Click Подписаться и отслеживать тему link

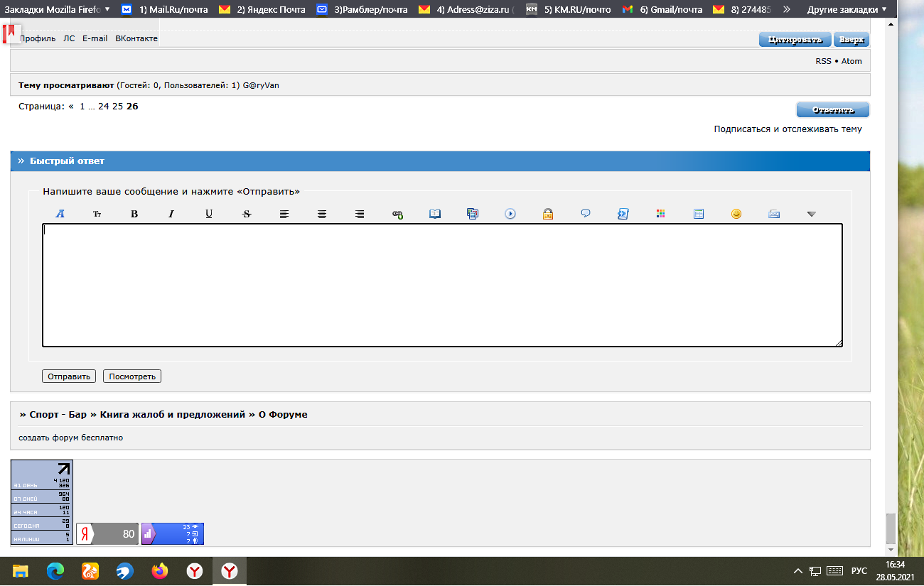(x=788, y=129)
